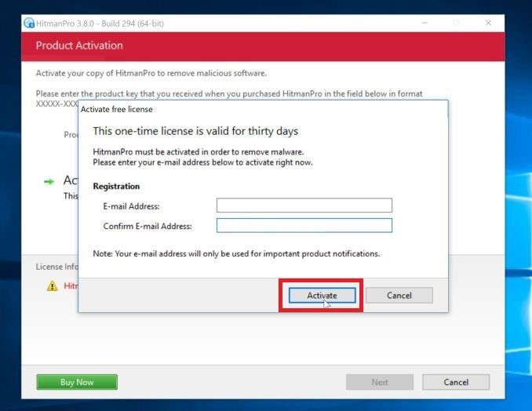Cancel the Activate free license dialog

(399, 296)
